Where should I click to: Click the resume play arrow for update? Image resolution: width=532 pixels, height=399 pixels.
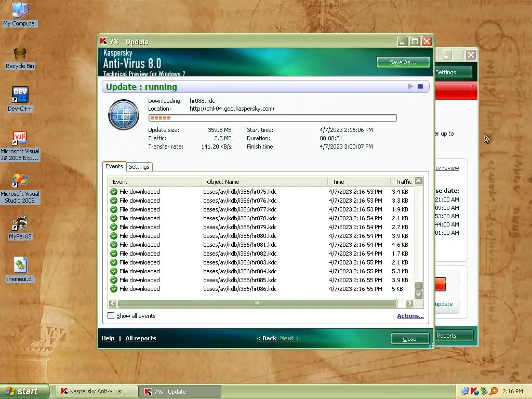pos(410,87)
